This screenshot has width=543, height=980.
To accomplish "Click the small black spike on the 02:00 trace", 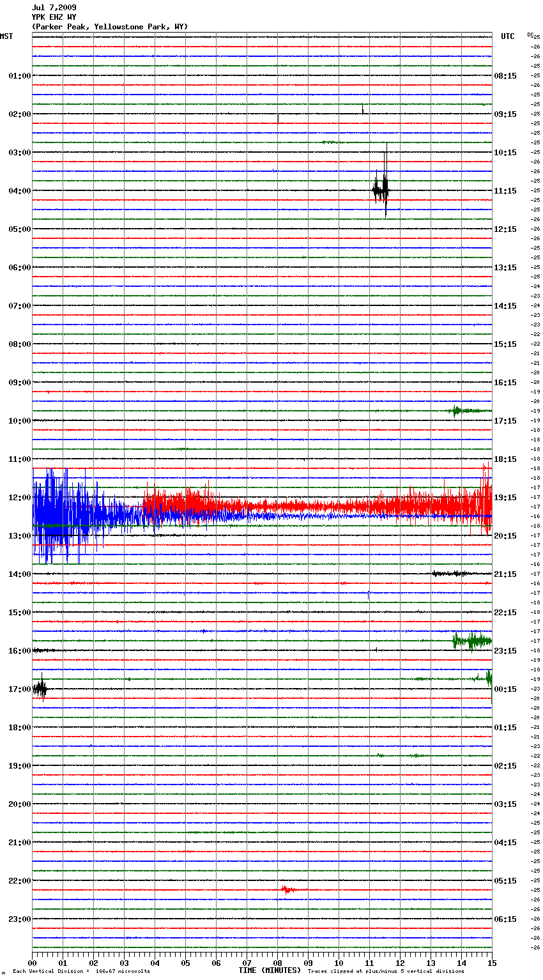I will (x=363, y=109).
